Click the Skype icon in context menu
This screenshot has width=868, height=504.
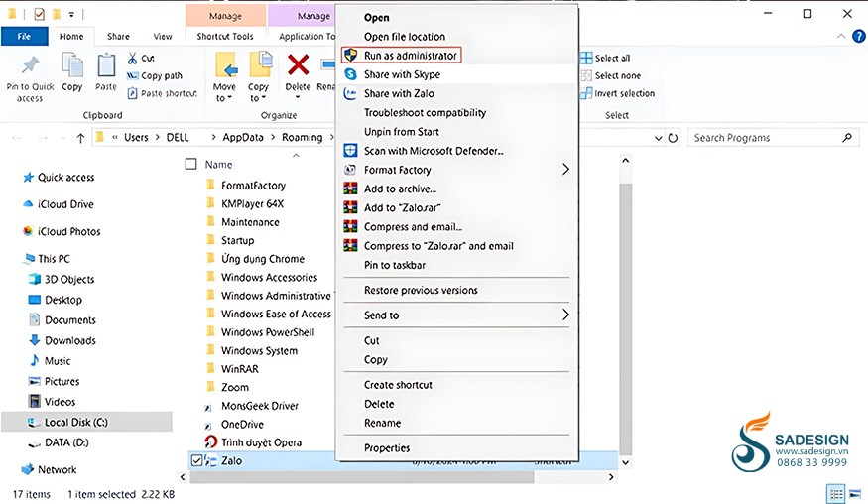point(350,74)
